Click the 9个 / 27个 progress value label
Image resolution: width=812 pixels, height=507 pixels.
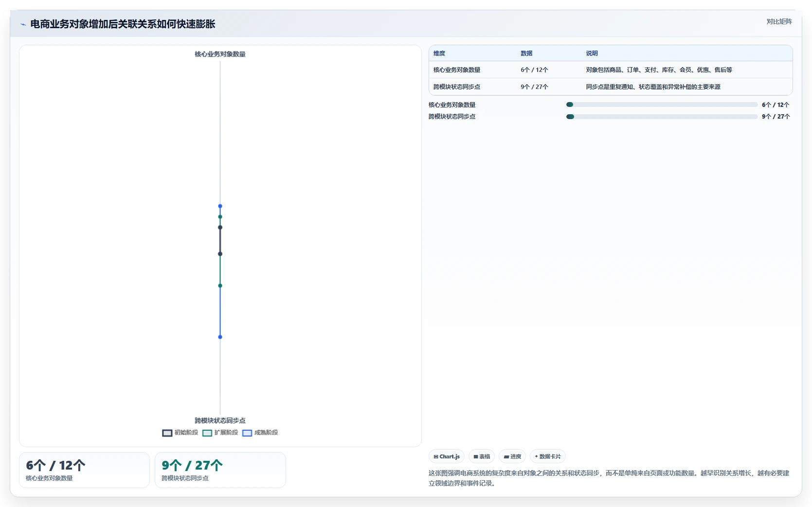pos(776,117)
